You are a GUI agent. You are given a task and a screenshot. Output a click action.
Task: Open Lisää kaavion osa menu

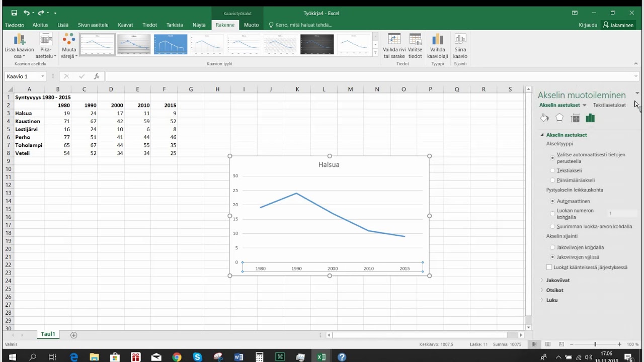point(19,46)
